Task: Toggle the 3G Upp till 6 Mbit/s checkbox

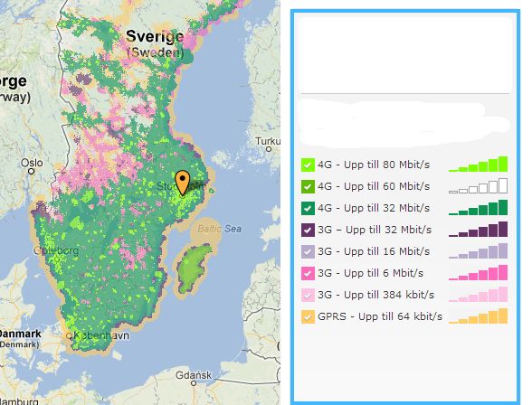Action: point(308,274)
